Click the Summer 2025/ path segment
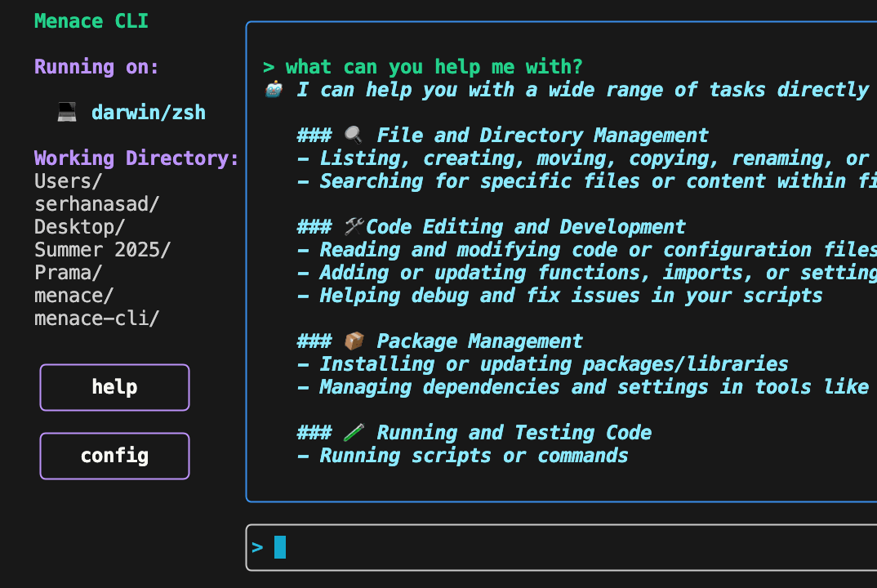The image size is (877, 588). 102,250
